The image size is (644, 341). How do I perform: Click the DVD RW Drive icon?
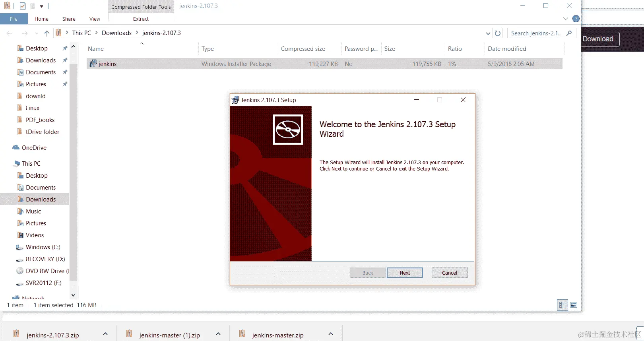pyautogui.click(x=19, y=271)
